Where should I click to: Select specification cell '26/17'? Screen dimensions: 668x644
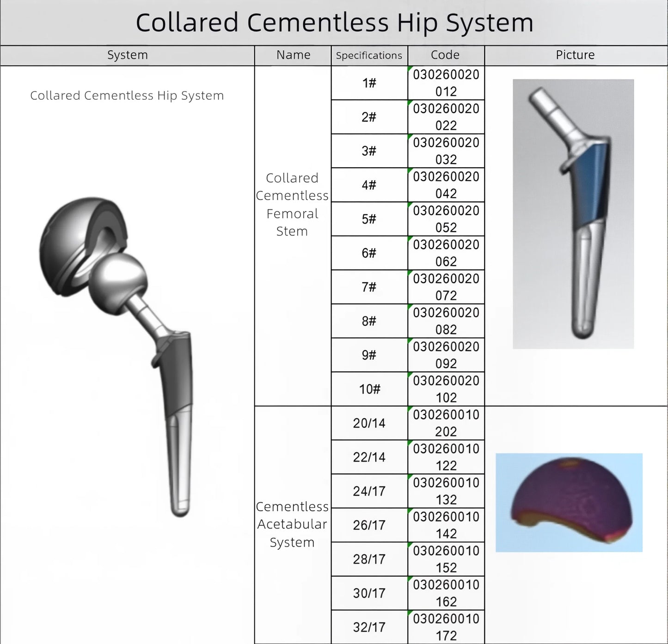pyautogui.click(x=369, y=525)
